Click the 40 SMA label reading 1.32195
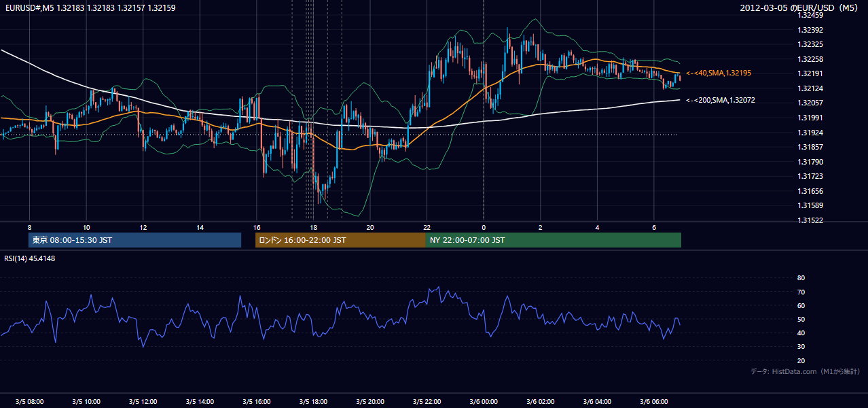This screenshot has width=868, height=408. [x=719, y=73]
